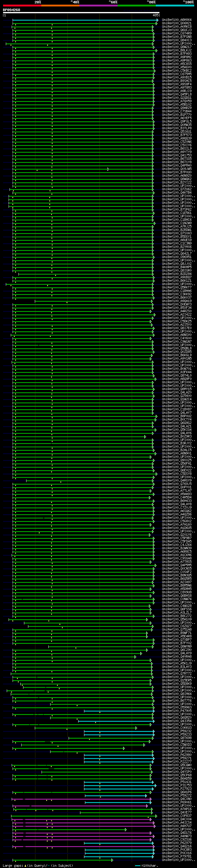Select label UniRef100_Q8T698
Screen dimensions: 197x868
point(177,737)
